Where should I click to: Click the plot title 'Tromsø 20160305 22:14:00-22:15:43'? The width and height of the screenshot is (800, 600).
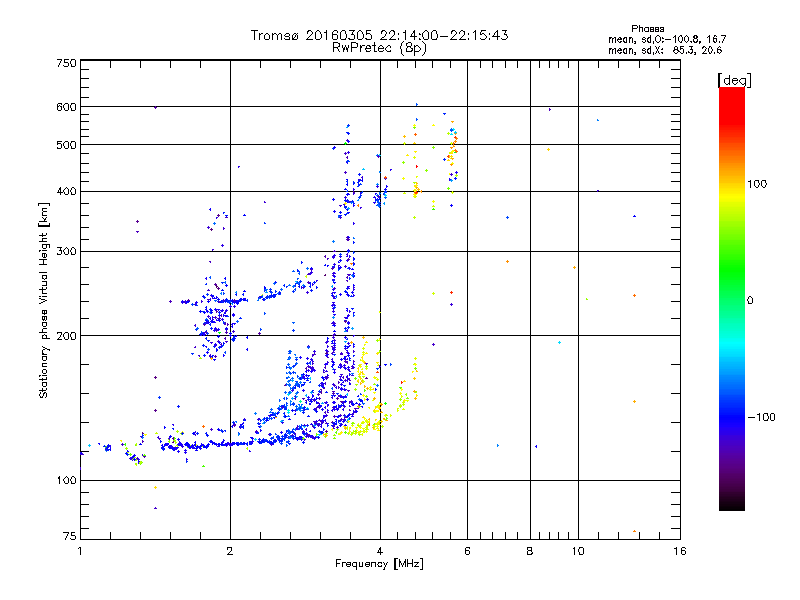pyautogui.click(x=379, y=35)
